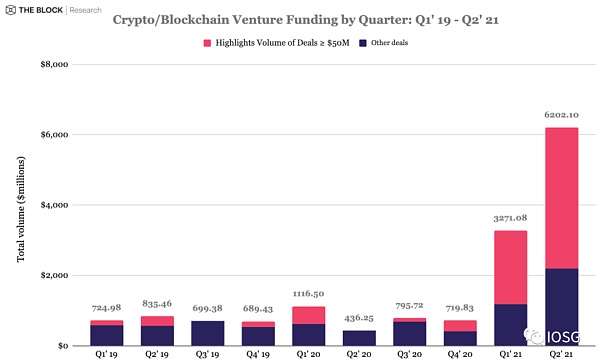The image size is (600, 362).
Task: Click the 1116.50 data label
Action: [x=308, y=294]
